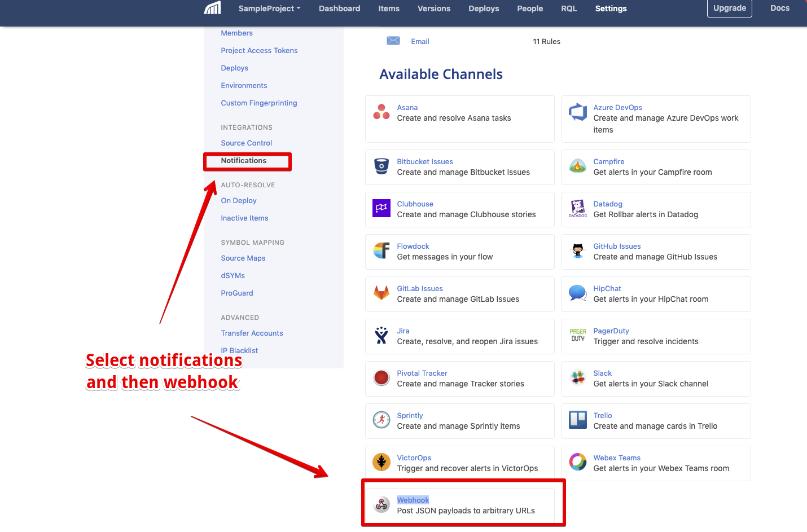The width and height of the screenshot is (807, 532).
Task: Open ProGuard settings
Action: coord(236,293)
